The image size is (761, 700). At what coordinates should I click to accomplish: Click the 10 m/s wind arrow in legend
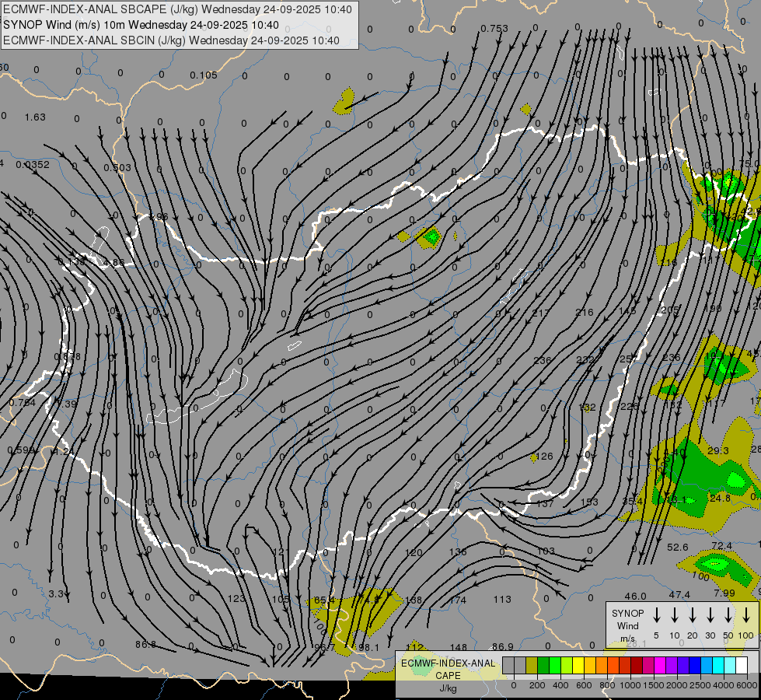pyautogui.click(x=675, y=615)
